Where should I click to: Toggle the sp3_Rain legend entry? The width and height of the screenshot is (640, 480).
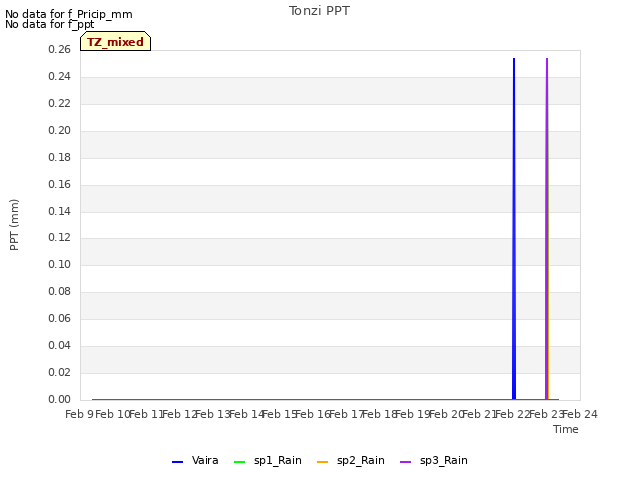coord(433,460)
